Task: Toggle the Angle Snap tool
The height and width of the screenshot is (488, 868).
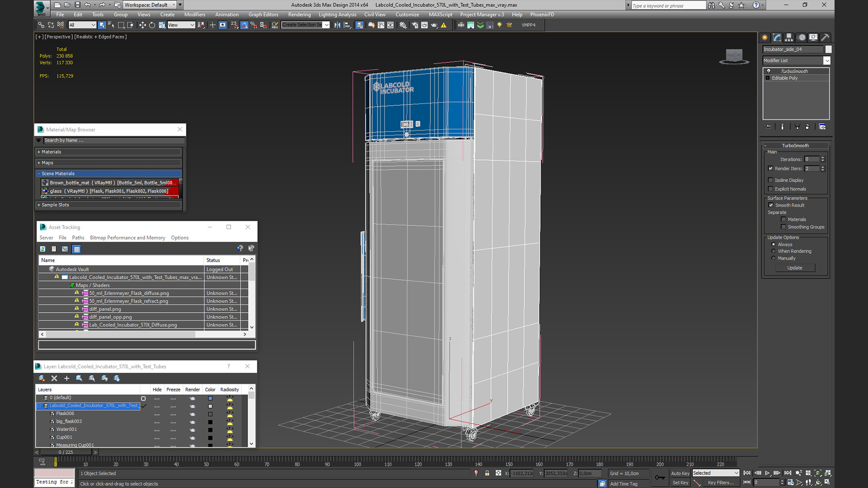Action: 244,25
